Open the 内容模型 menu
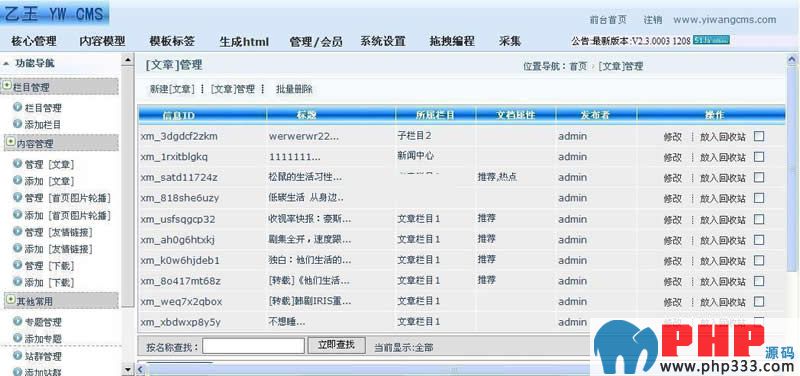This screenshot has height=376, width=800. pyautogui.click(x=102, y=41)
